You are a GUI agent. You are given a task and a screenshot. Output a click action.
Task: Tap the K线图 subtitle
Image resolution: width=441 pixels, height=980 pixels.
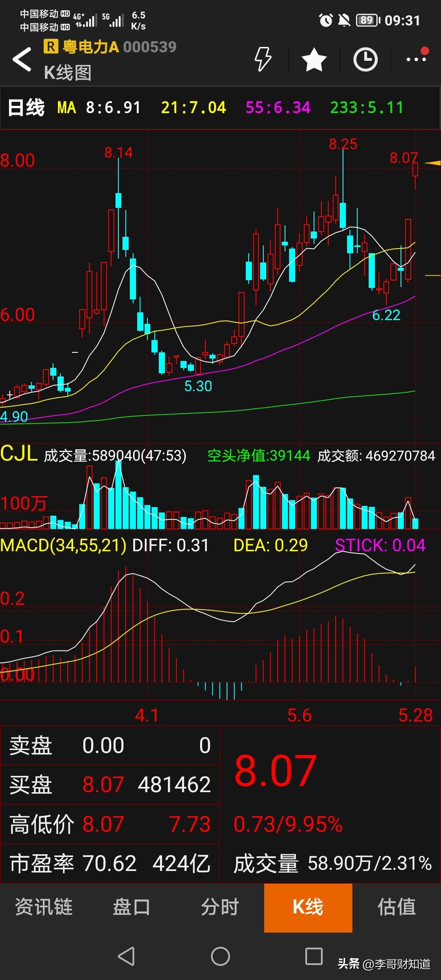click(67, 73)
